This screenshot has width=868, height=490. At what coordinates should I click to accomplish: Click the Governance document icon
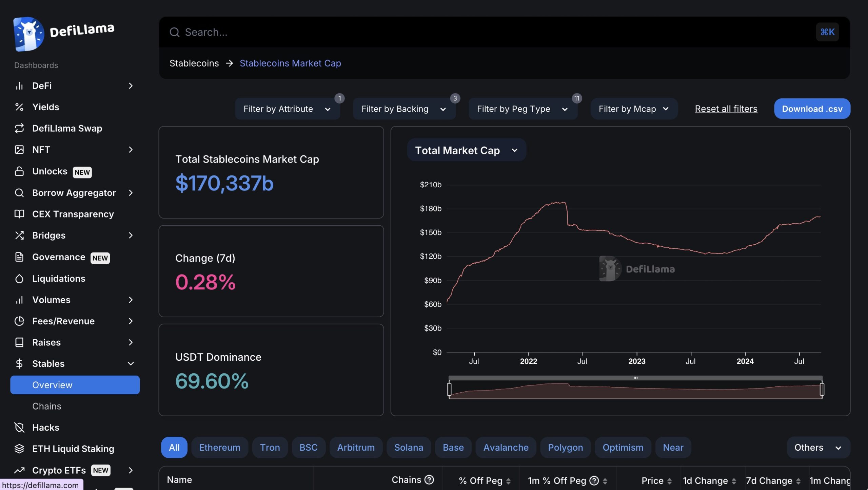click(19, 257)
